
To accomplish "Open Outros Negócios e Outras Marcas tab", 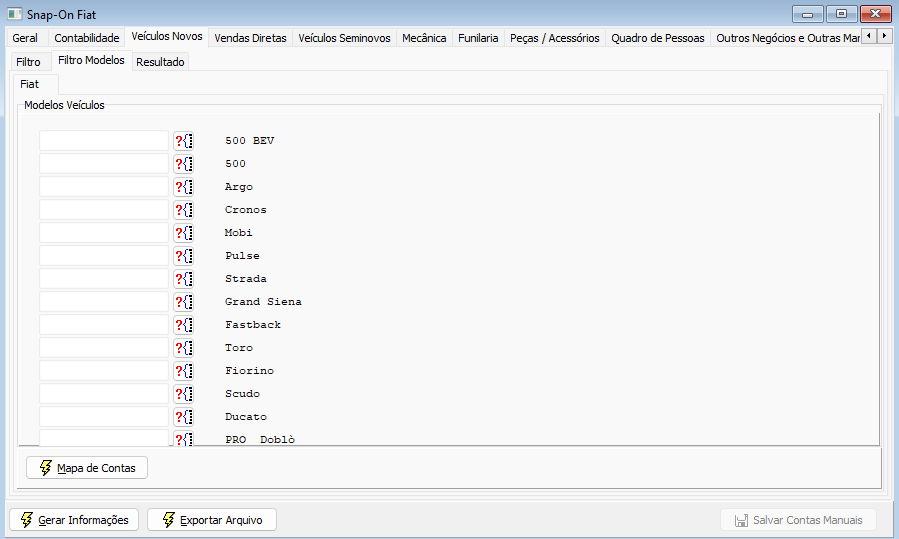I will point(787,38).
